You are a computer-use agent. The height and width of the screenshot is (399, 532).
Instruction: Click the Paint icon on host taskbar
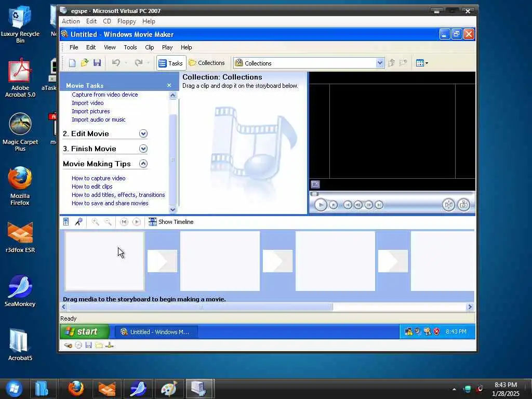(169, 389)
